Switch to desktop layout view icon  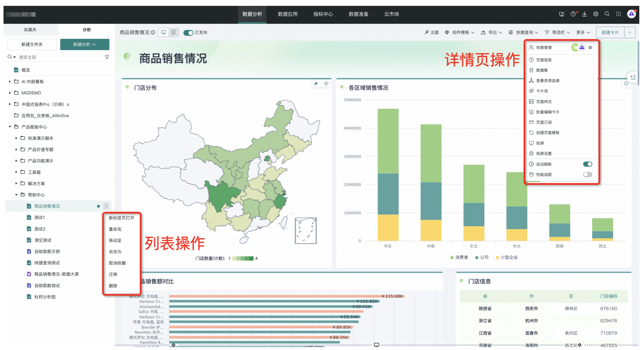(x=164, y=32)
